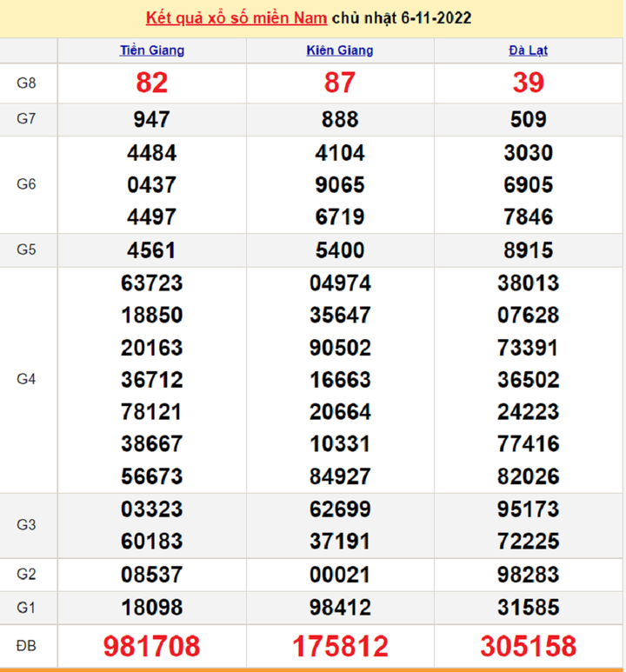Select the red G8 number 87
The width and height of the screenshot is (626, 672).
click(340, 83)
